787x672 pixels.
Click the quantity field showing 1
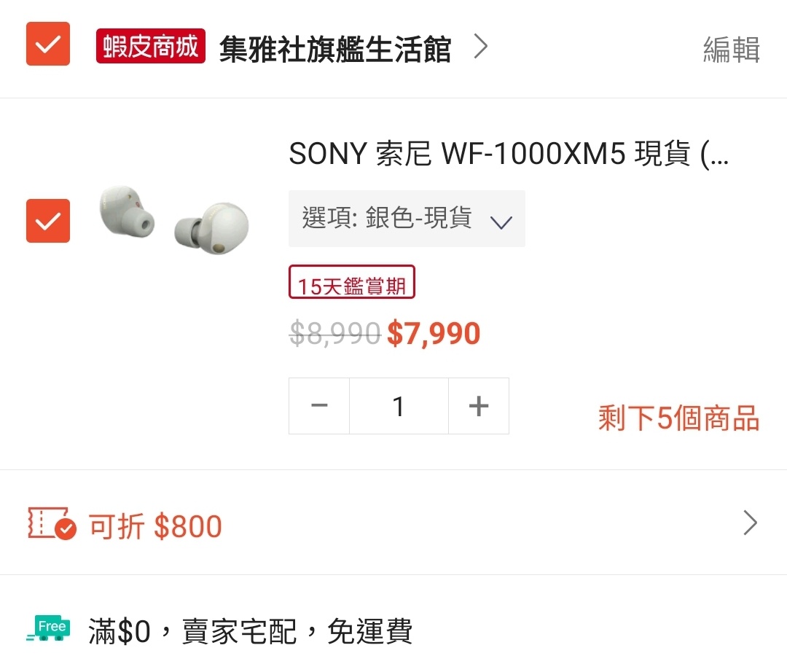399,406
